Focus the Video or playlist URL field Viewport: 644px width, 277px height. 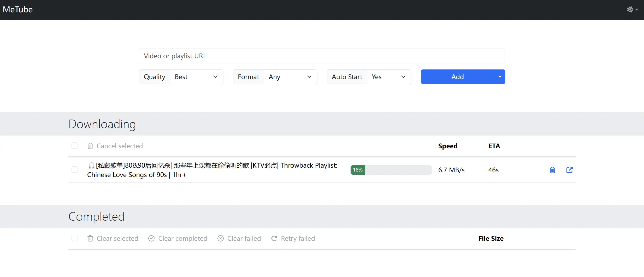click(322, 56)
